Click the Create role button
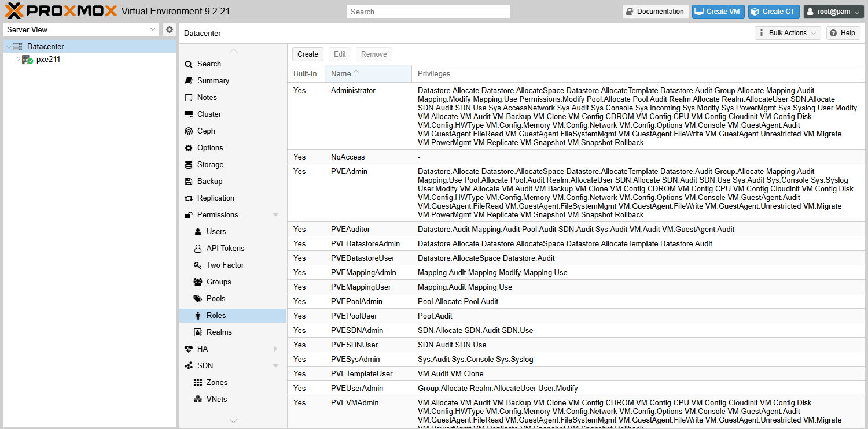Screen dimensions: 868x429 pyautogui.click(x=308, y=54)
